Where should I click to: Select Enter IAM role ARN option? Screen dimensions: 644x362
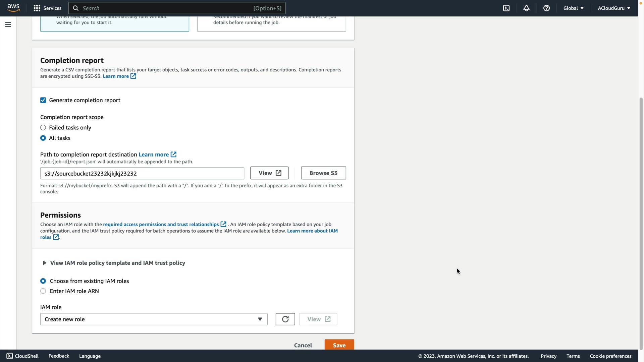click(43, 291)
